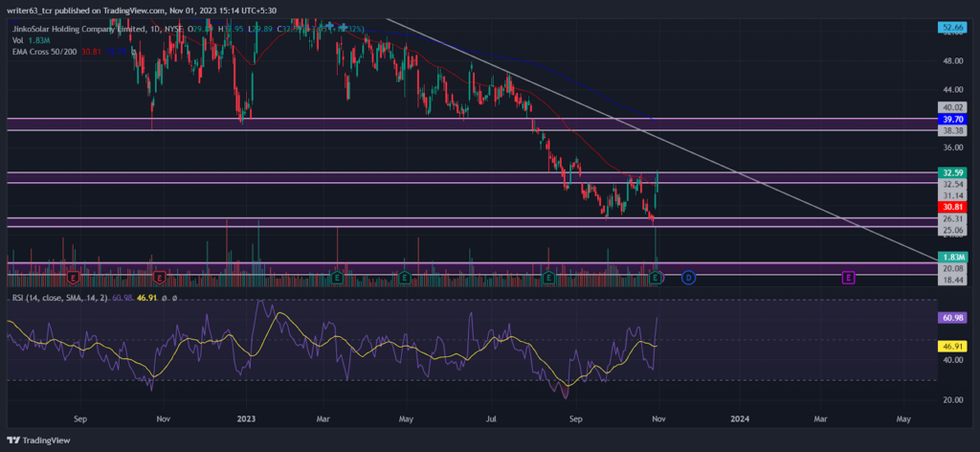Click the purple 60.98 RSI value label
Screen dimensions: 980x452
pyautogui.click(x=952, y=318)
